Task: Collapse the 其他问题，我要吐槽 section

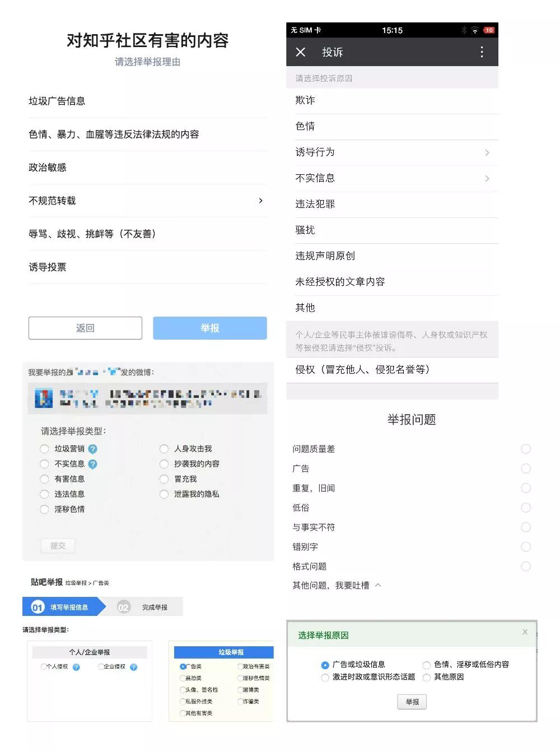Action: [378, 585]
